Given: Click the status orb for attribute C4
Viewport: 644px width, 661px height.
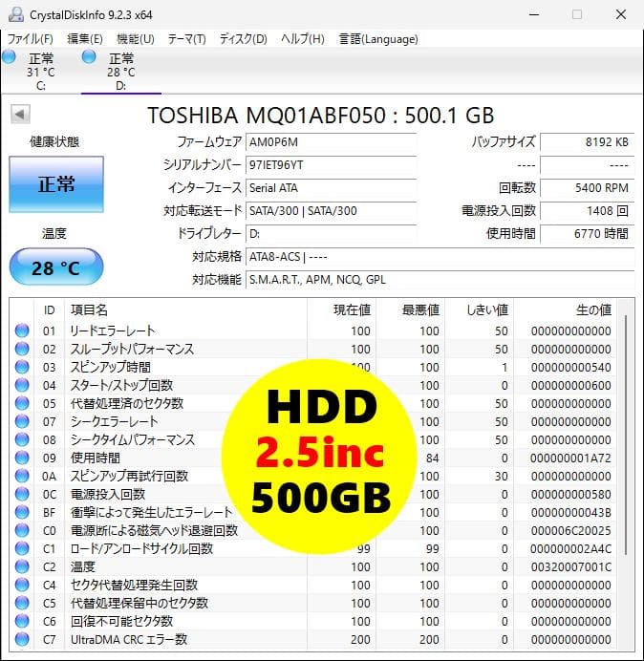Looking at the screenshot, I should pyautogui.click(x=22, y=585).
